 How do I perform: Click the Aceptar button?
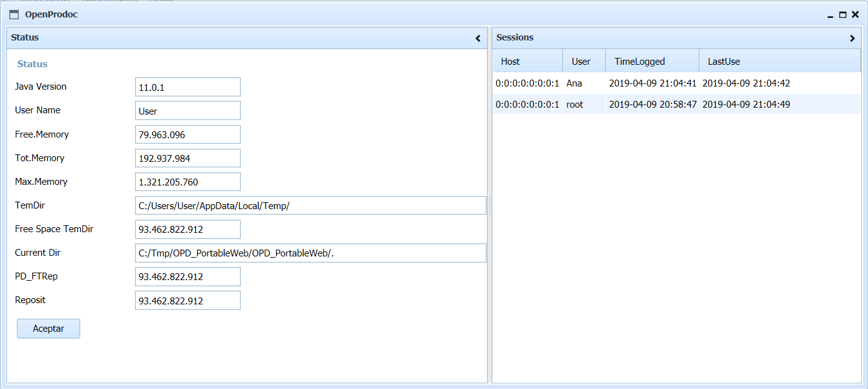tap(49, 329)
